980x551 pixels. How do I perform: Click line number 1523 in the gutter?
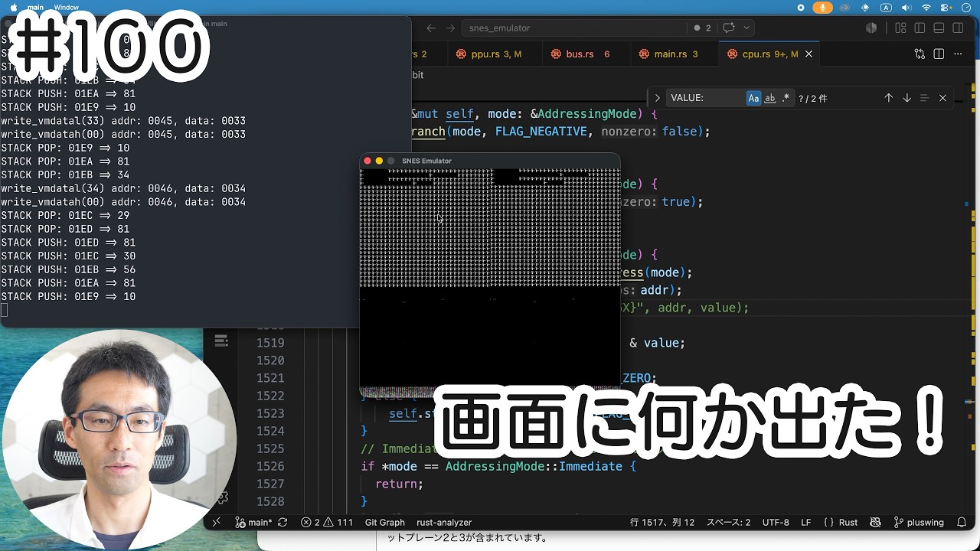tap(271, 413)
